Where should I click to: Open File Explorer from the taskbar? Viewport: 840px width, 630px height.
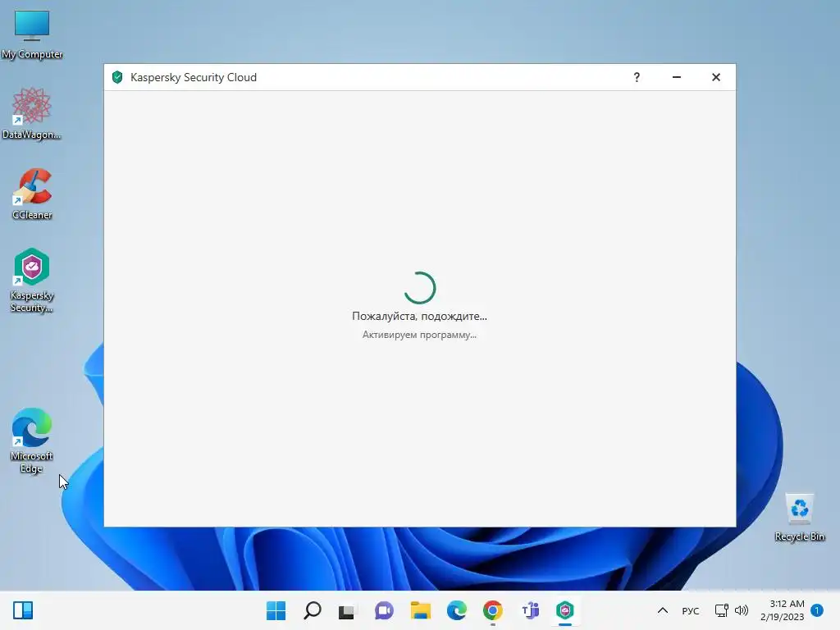point(421,610)
